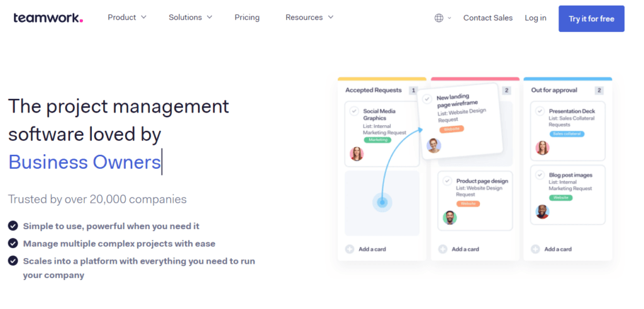Click the green Marketing tag
Viewport: 644px width, 309px height.
coord(377,140)
